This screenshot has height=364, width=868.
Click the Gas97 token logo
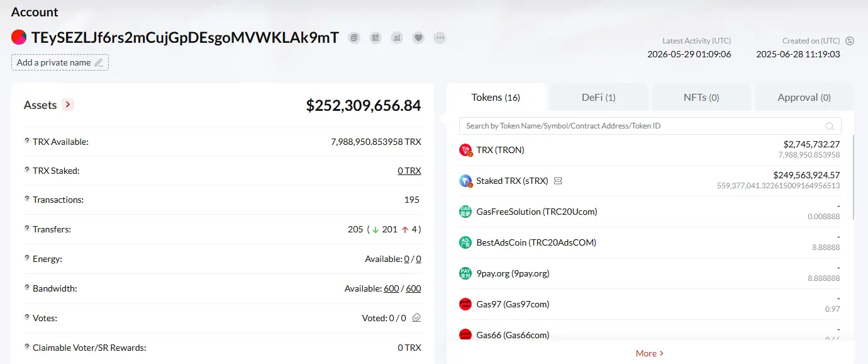click(x=465, y=304)
